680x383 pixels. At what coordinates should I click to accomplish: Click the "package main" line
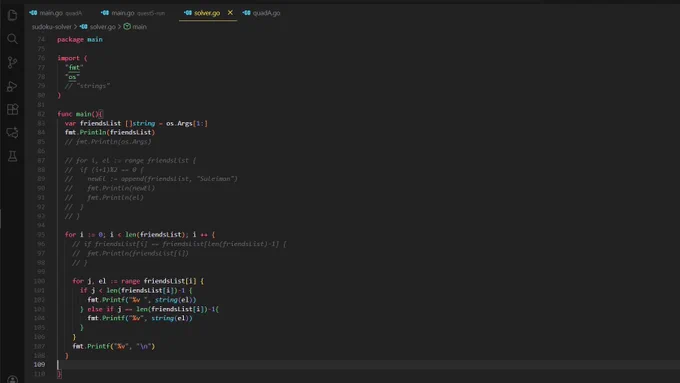pyautogui.click(x=80, y=39)
